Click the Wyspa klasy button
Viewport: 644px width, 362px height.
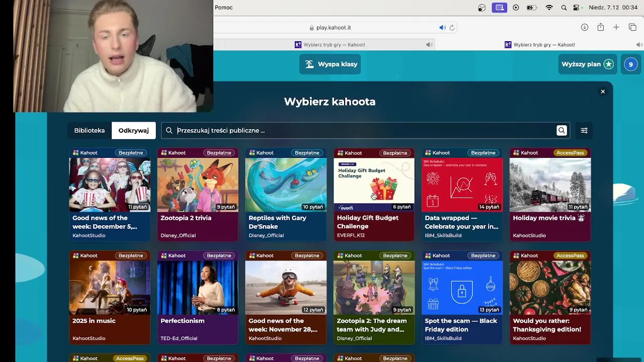[331, 64]
